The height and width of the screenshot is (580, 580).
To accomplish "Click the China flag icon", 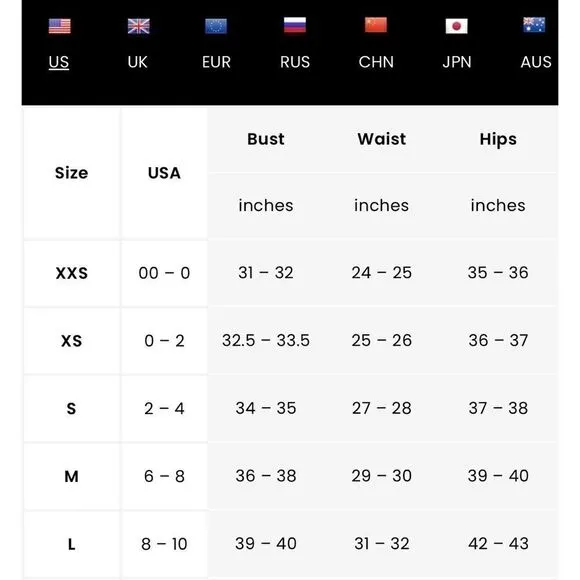I will click(x=376, y=25).
